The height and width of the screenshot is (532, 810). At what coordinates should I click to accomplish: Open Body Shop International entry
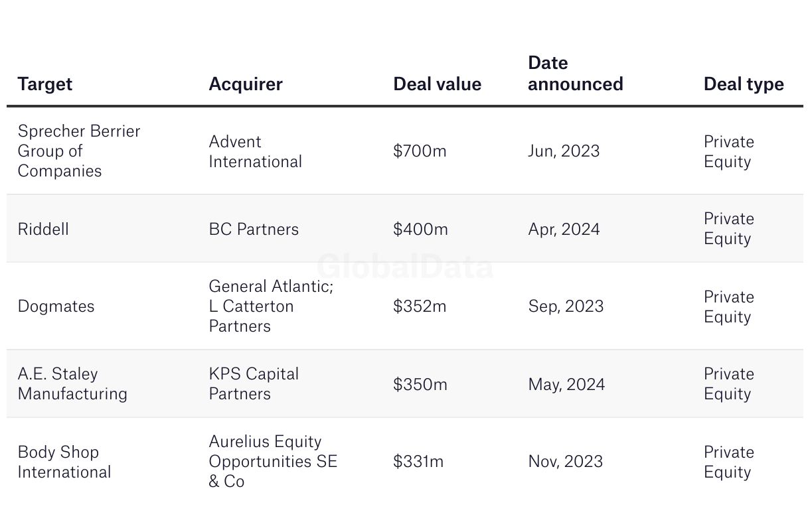point(64,462)
